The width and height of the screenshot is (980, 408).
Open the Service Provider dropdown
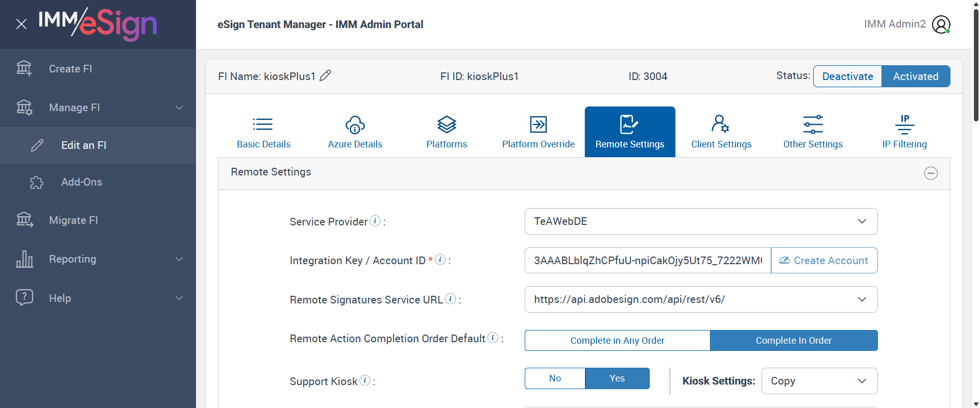click(x=701, y=221)
